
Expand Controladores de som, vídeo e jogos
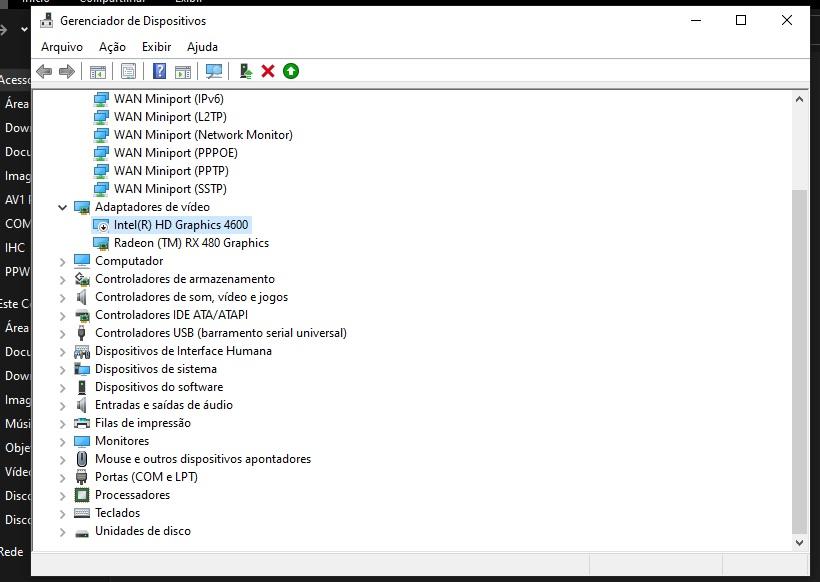tap(62, 298)
